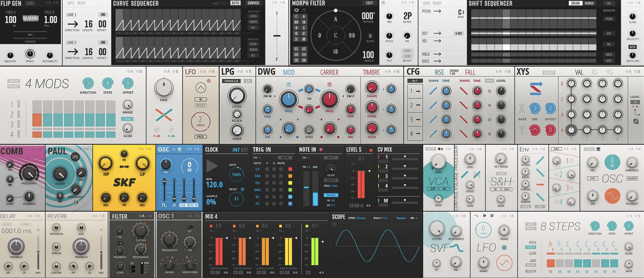Viewport: 644px width, 278px height.
Task: Click the 8 Steps direction arrow icon
Action: (x=594, y=226)
